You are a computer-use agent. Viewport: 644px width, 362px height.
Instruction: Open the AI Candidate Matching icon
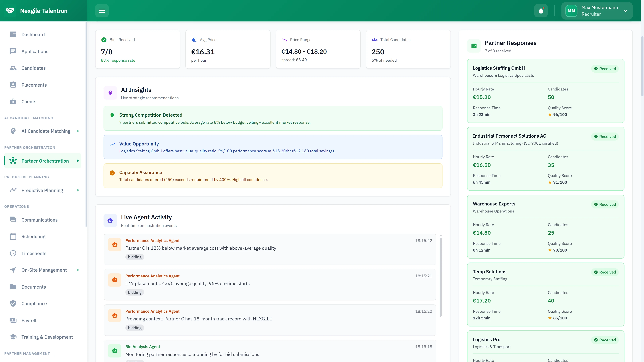click(13, 131)
